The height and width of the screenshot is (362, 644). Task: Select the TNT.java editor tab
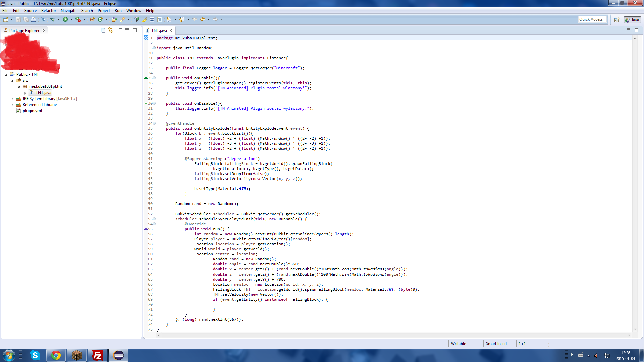pos(159,30)
